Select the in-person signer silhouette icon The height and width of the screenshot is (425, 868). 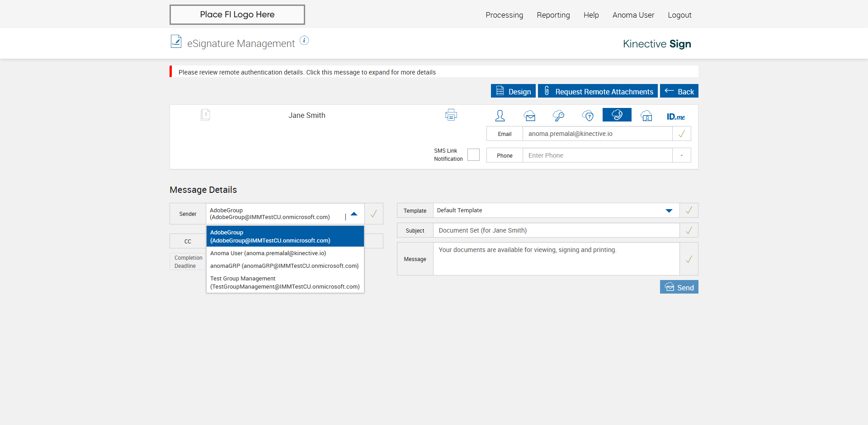[x=500, y=116]
